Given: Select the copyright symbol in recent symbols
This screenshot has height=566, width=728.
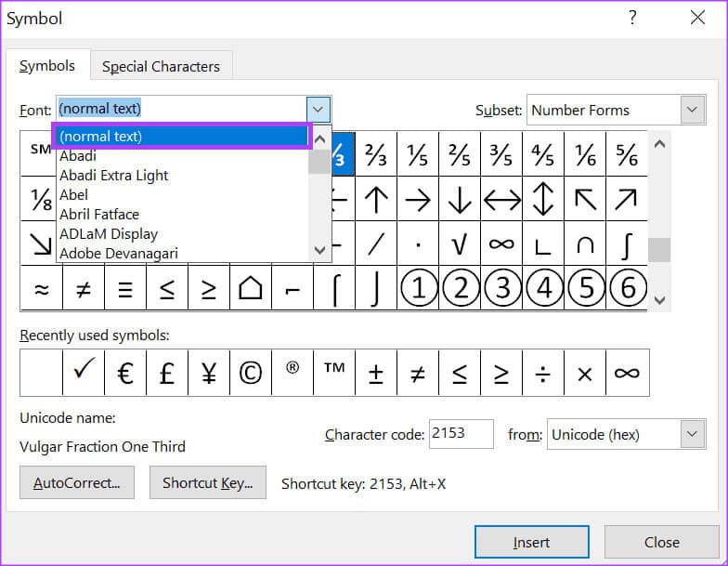Looking at the screenshot, I should [x=250, y=373].
